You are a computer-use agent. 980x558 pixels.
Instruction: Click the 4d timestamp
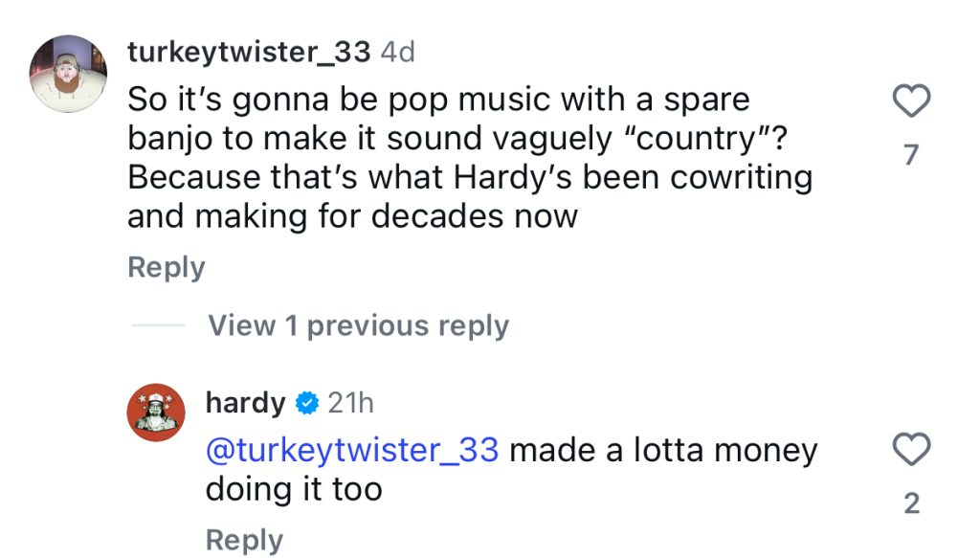(397, 53)
